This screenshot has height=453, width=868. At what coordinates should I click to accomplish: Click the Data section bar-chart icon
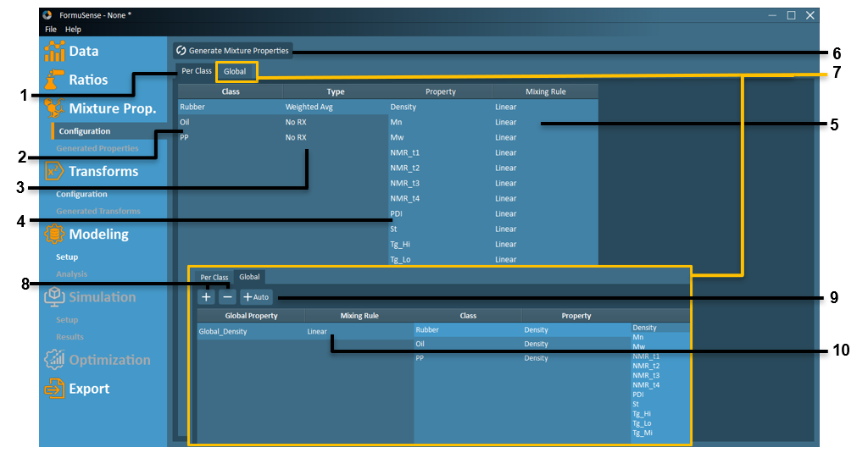pyautogui.click(x=54, y=51)
